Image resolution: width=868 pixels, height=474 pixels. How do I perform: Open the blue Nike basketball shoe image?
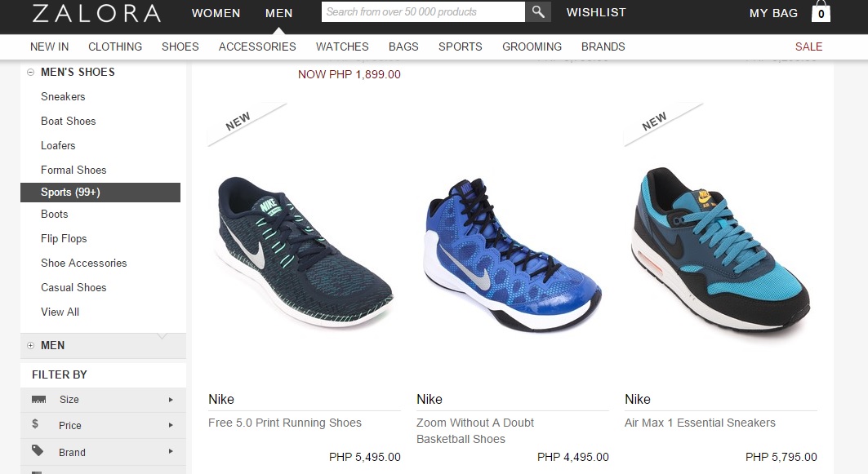pos(513,255)
